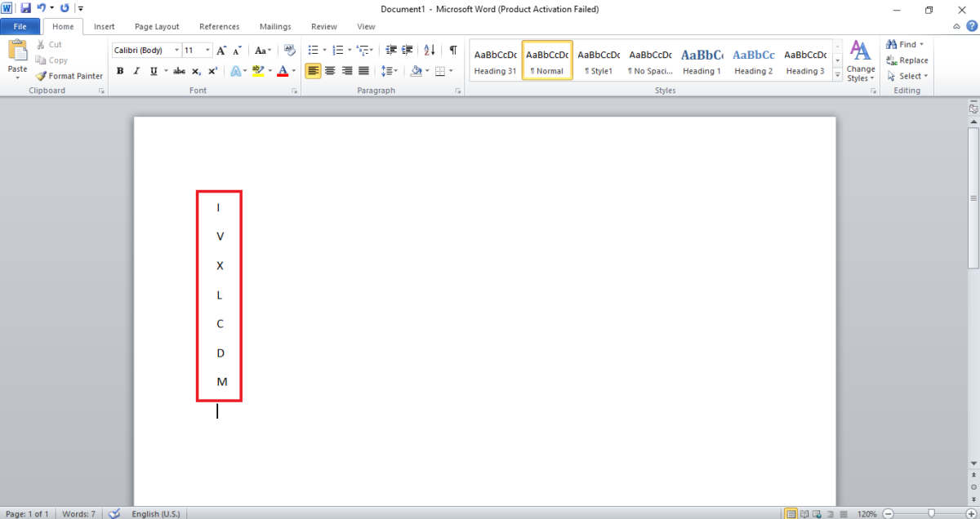Viewport: 980px width, 519px height.
Task: Click the Save icon in Quick Access Toolbar
Action: (x=25, y=8)
